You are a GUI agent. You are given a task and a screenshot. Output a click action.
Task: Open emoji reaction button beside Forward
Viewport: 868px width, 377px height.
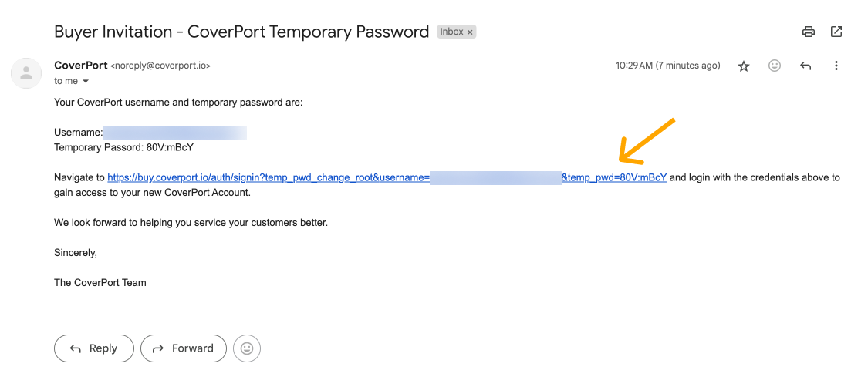[x=247, y=348]
